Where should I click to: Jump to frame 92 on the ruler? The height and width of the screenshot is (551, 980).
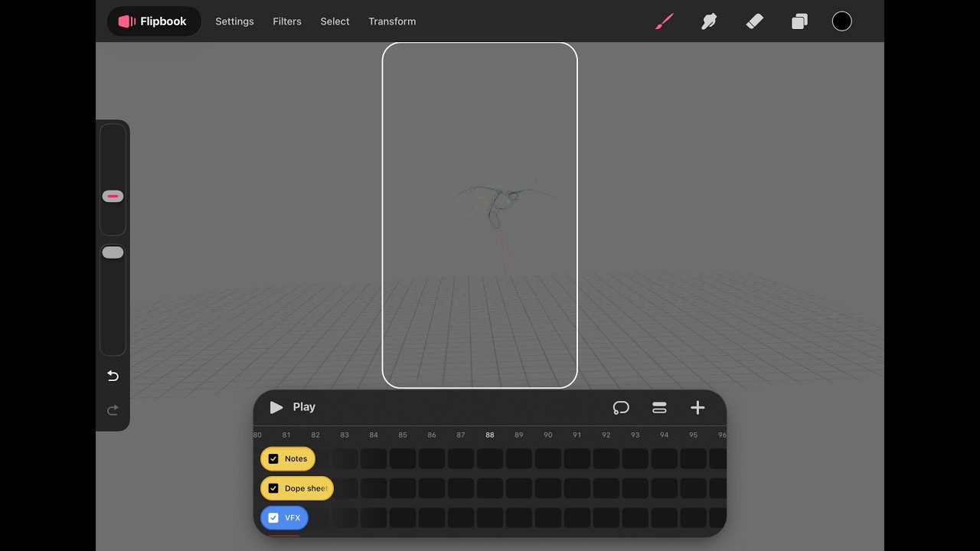pos(606,435)
